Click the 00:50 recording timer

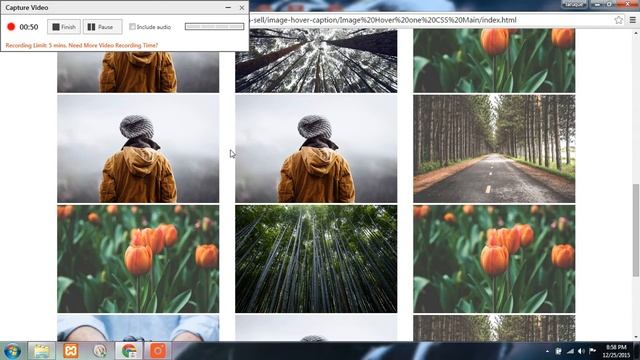(29, 27)
